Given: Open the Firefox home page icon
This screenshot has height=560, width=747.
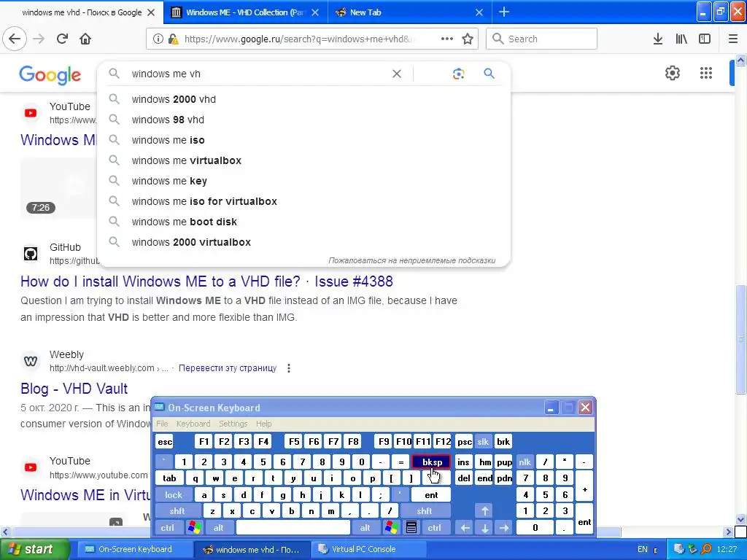Looking at the screenshot, I should (85, 39).
